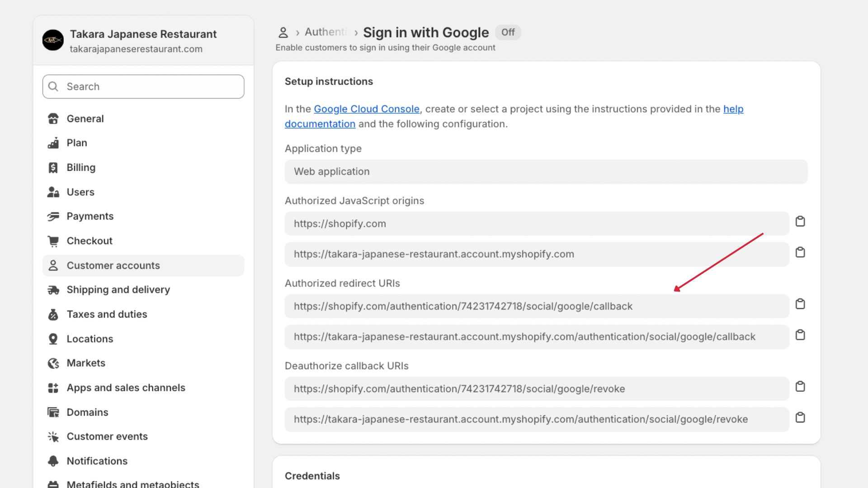Screen dimensions: 868x488
Task: Go to Taxes and duties
Action: tap(143, 314)
